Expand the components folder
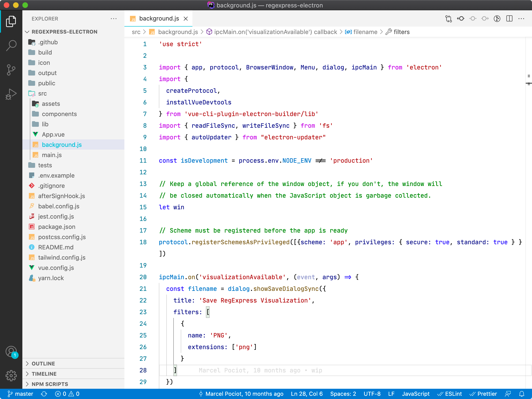The width and height of the screenshot is (532, 399). [73, 114]
